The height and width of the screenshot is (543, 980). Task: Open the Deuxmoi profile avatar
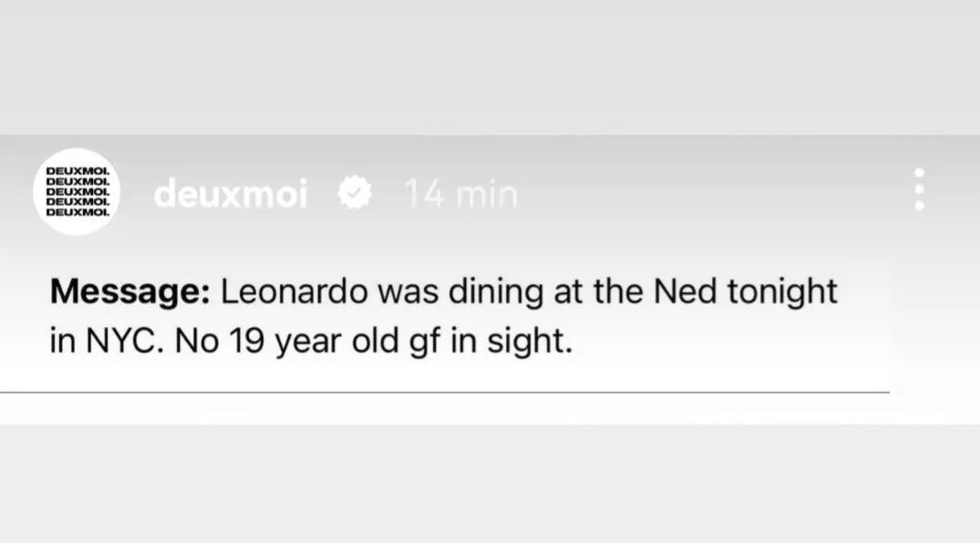point(77,191)
